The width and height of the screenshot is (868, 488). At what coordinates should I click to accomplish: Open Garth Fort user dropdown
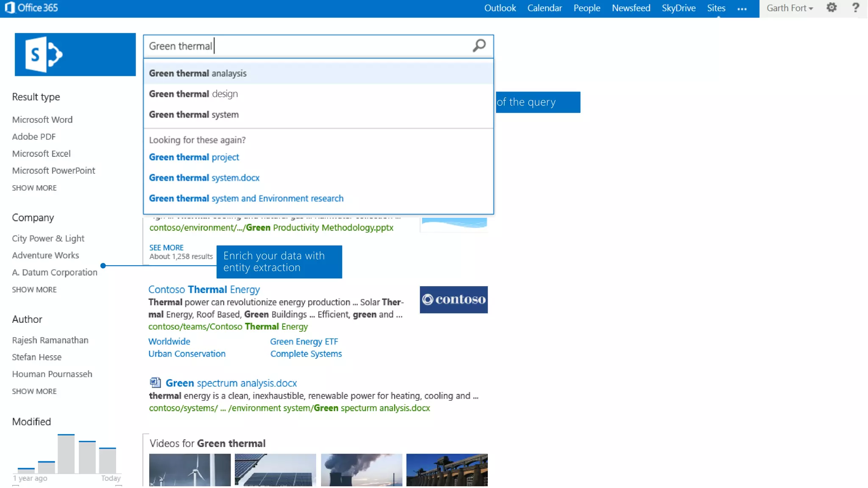coord(790,8)
